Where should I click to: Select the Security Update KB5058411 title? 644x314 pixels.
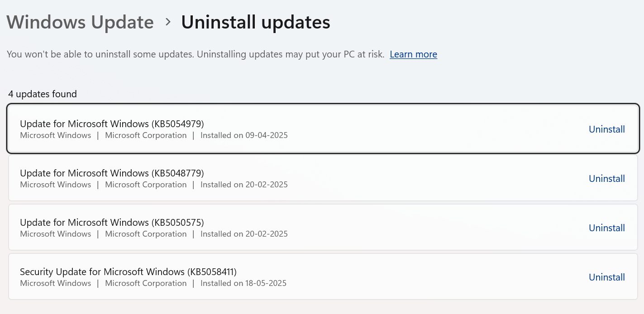click(x=128, y=271)
